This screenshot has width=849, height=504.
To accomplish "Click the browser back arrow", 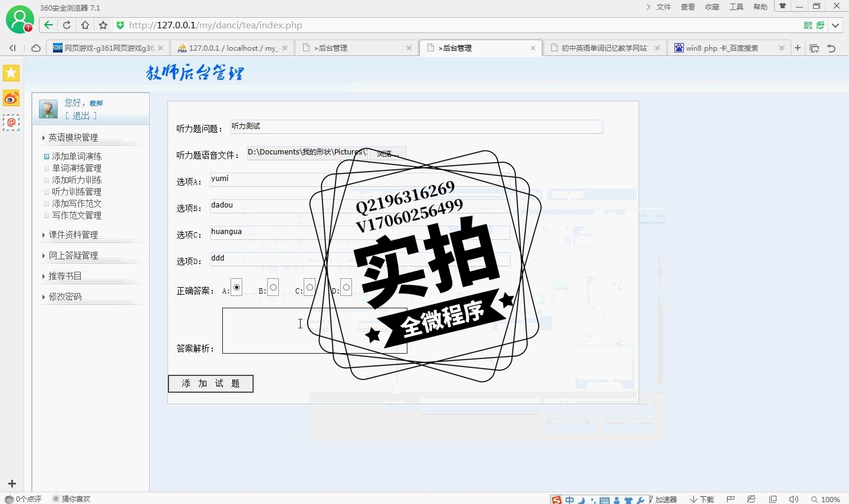I will click(48, 25).
